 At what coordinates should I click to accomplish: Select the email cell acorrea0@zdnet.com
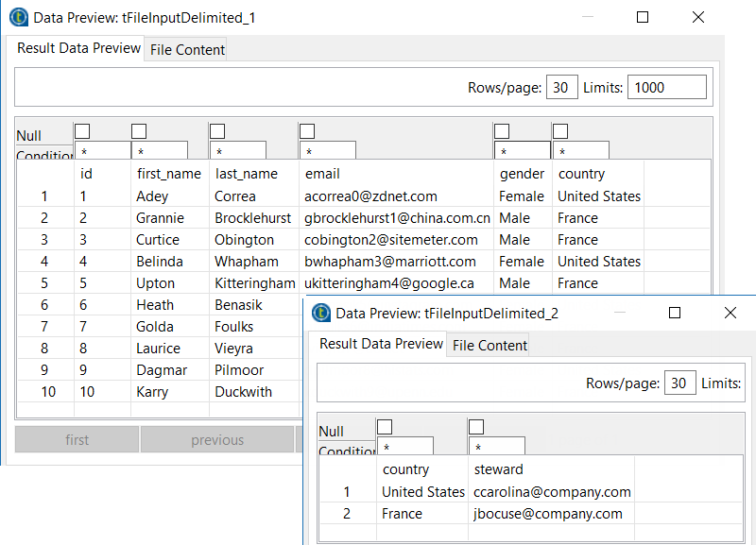pos(370,196)
